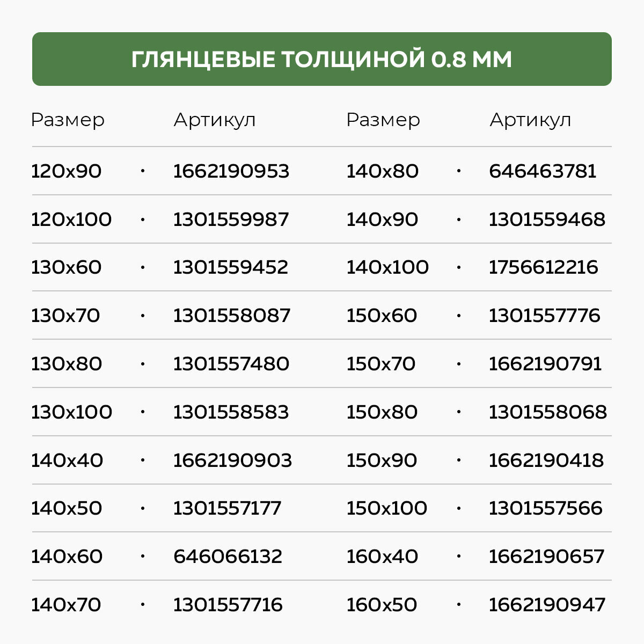Click article 1301559987 for size 120x100
This screenshot has width=644, height=644.
pyautogui.click(x=231, y=219)
